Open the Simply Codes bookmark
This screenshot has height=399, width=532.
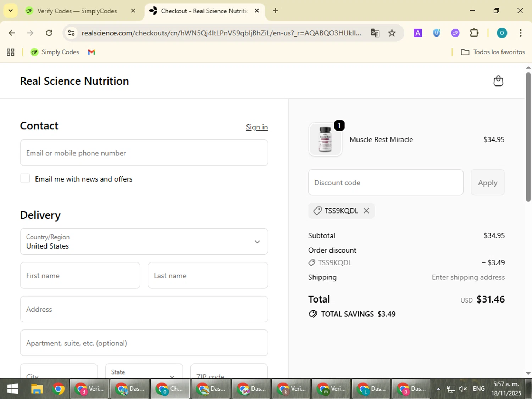55,52
